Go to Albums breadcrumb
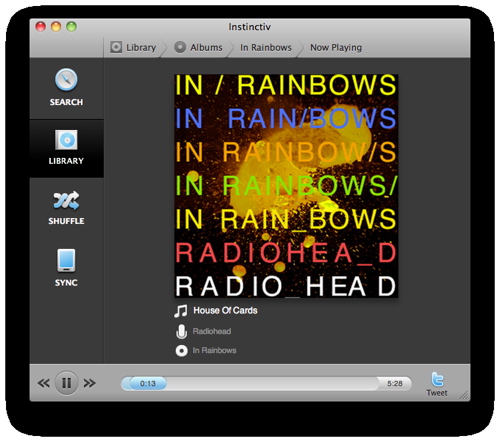The image size is (500, 442). (x=198, y=47)
